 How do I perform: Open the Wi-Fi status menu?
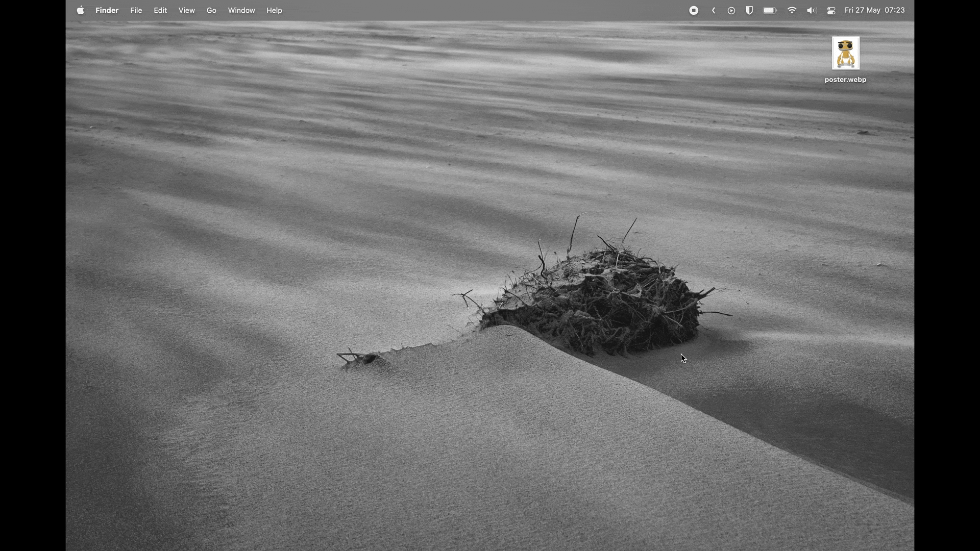[792, 10]
